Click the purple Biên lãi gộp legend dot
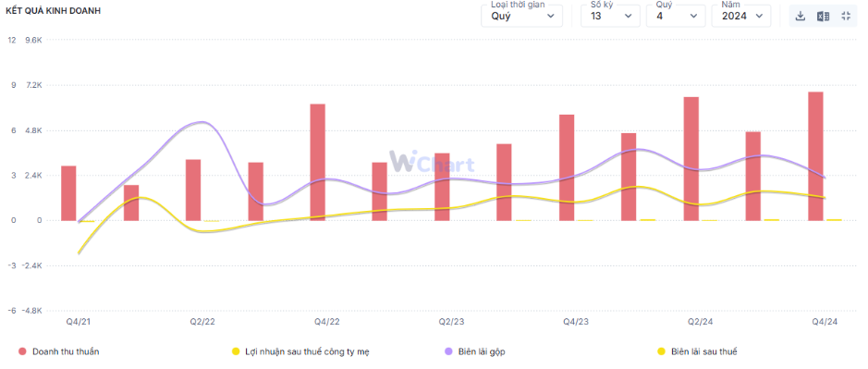Viewport: 868px width, 369px height. [447, 351]
